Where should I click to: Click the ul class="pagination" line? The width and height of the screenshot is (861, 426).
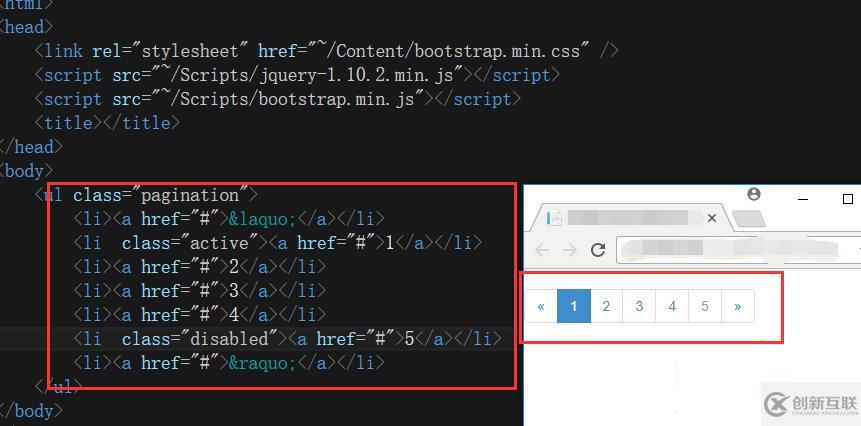tap(146, 195)
